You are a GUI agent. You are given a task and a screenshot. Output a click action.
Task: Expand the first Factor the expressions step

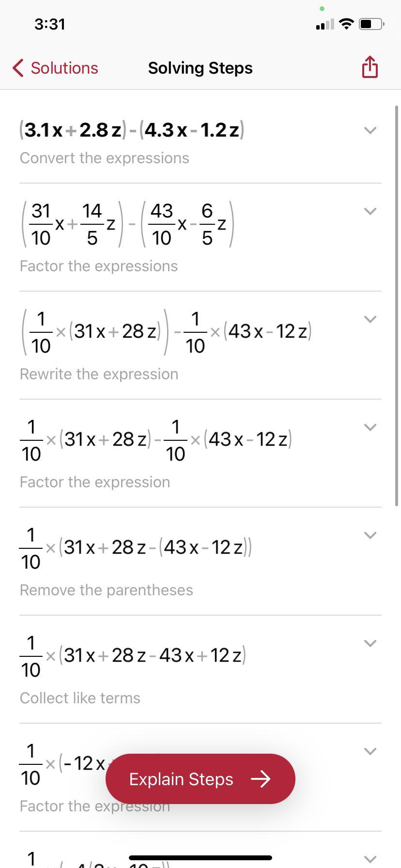[x=370, y=211]
